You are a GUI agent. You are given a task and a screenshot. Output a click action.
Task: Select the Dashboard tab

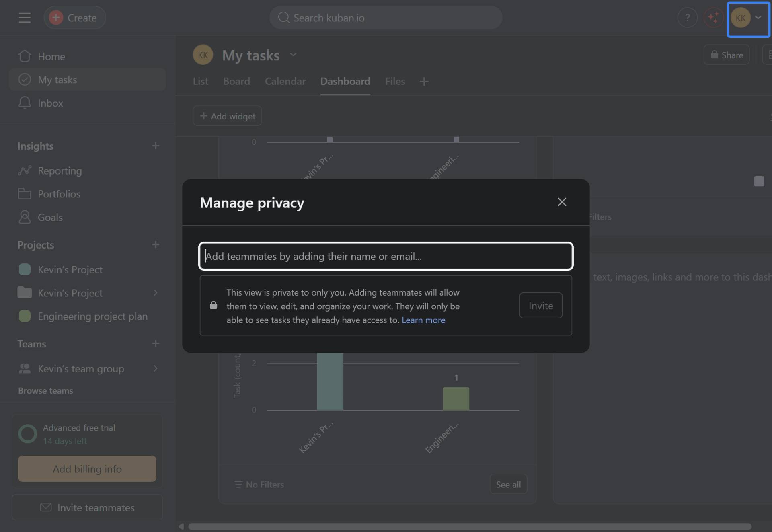pyautogui.click(x=345, y=82)
